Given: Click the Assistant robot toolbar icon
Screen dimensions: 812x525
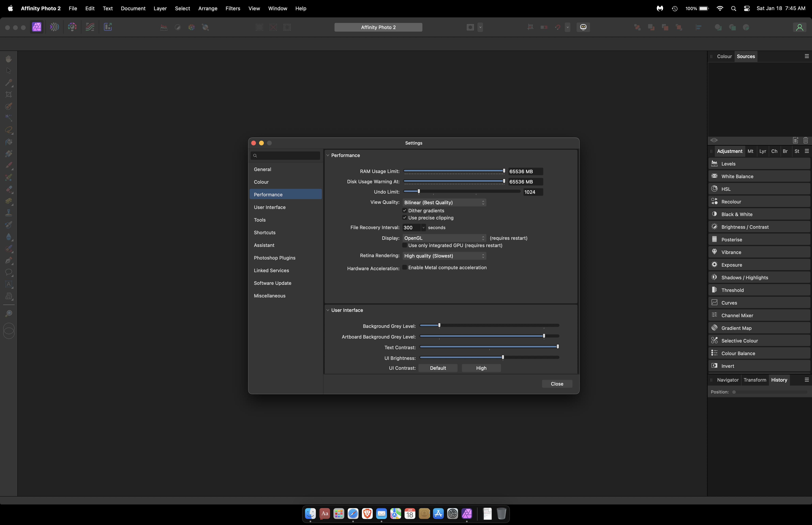Looking at the screenshot, I should 583,27.
